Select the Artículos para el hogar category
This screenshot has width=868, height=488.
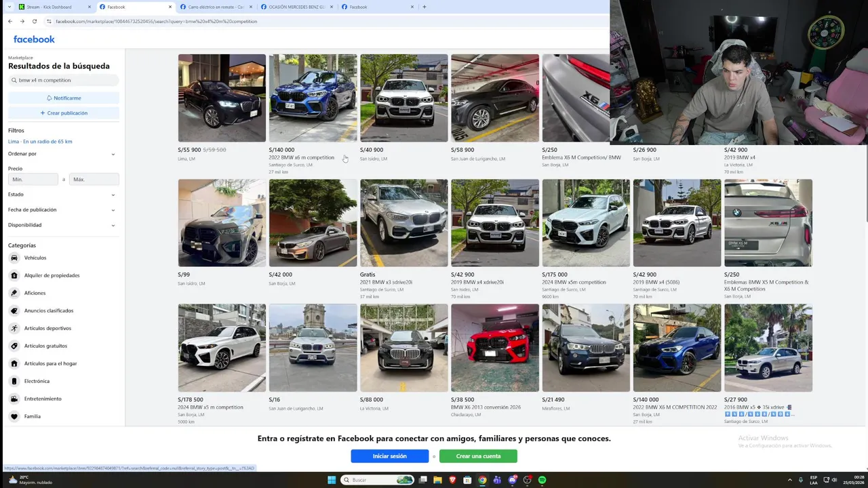pyautogui.click(x=50, y=363)
